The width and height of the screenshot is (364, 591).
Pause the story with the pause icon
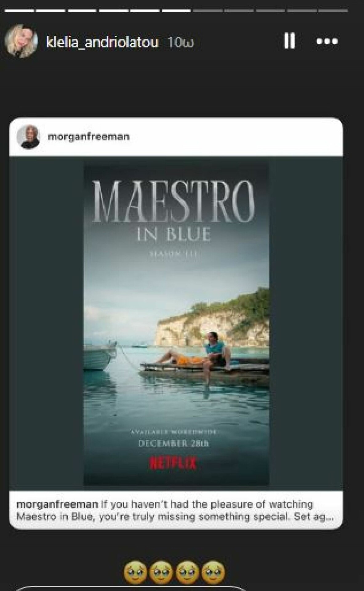[x=289, y=41]
